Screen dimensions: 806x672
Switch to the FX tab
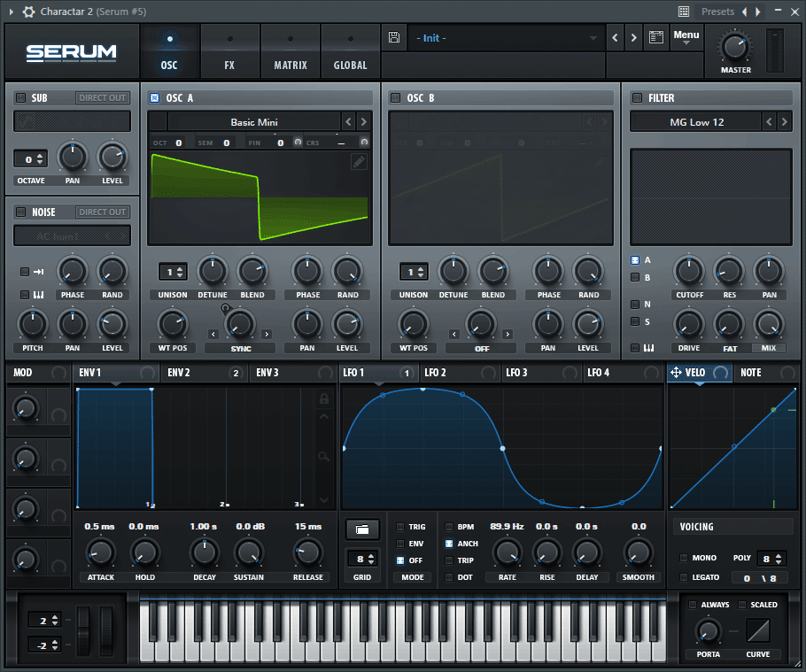click(x=229, y=50)
